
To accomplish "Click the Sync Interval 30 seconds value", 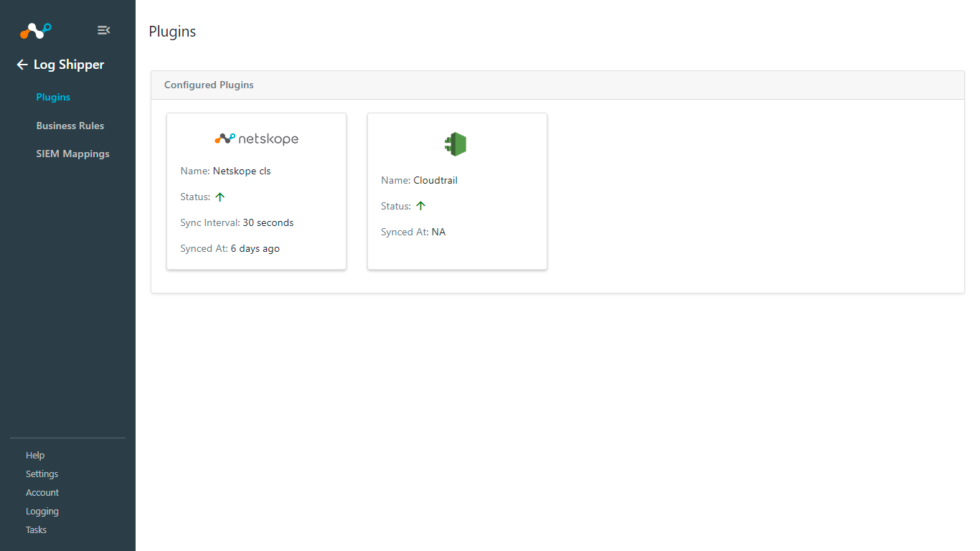I will (268, 222).
